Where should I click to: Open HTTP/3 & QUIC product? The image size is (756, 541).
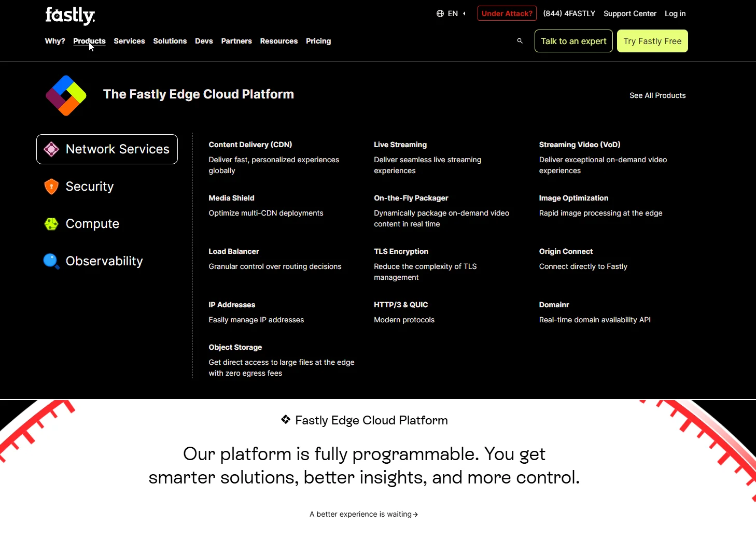[x=401, y=305]
